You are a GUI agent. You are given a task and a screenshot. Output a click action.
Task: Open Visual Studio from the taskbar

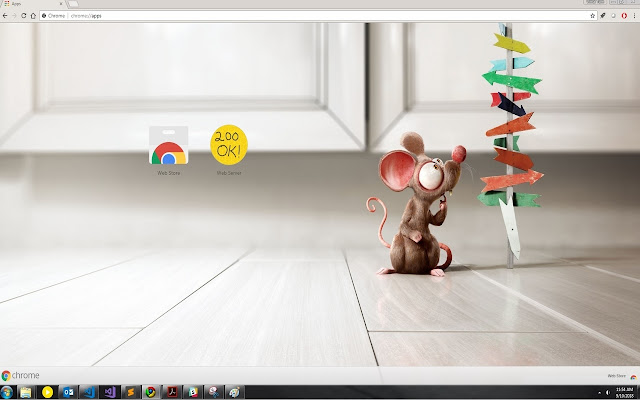click(x=109, y=392)
